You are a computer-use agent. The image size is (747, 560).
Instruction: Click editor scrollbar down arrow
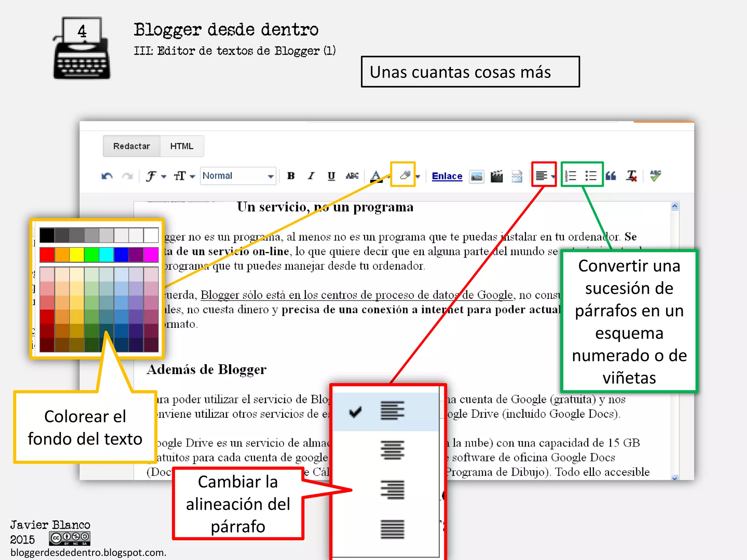click(x=674, y=478)
